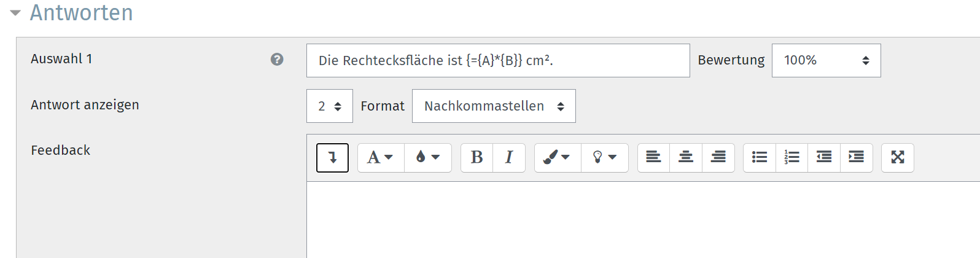Outdent the selected text

(x=824, y=158)
